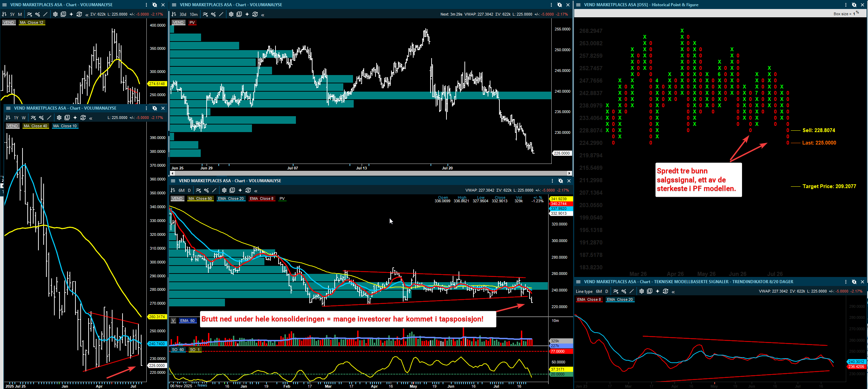
Task: Toggle crosshair in the 5Y chart toolbar
Action: point(71,14)
